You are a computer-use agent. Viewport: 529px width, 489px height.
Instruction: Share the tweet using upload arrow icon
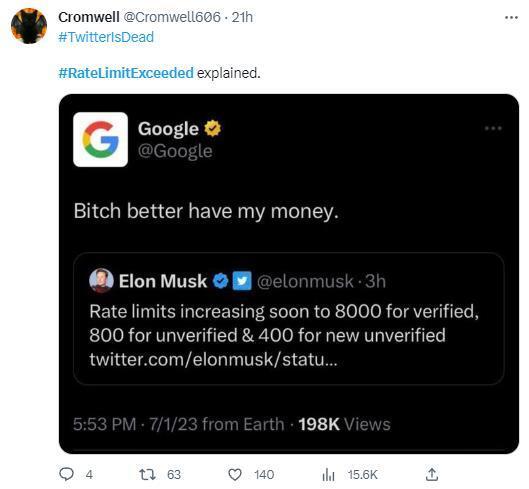point(431,474)
